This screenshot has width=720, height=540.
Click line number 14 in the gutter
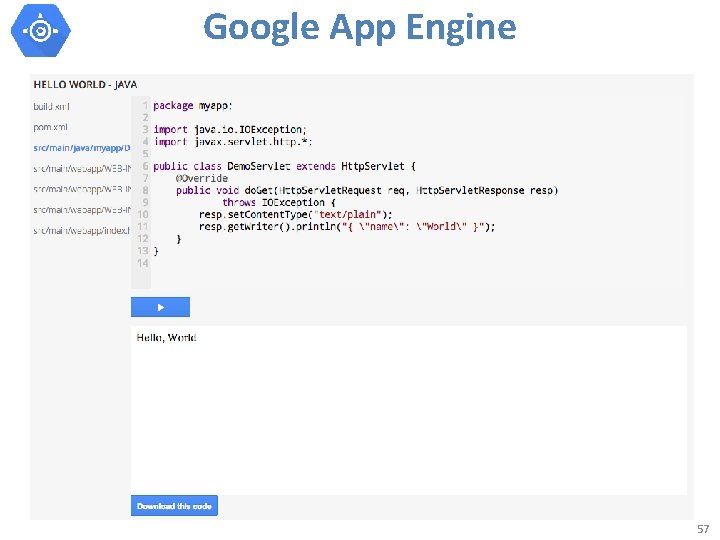(x=142, y=263)
